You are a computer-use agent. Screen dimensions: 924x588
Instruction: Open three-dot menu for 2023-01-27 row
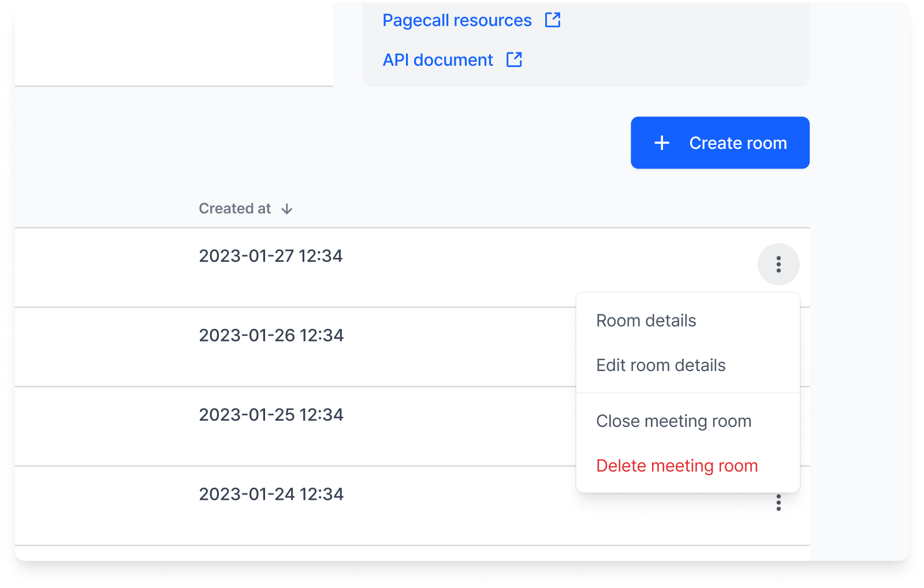[x=778, y=264]
